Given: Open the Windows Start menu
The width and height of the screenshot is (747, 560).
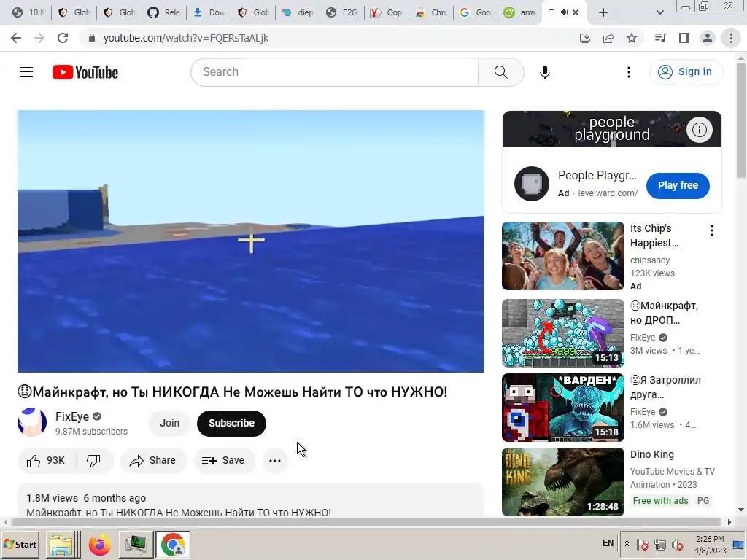Looking at the screenshot, I should point(20,544).
